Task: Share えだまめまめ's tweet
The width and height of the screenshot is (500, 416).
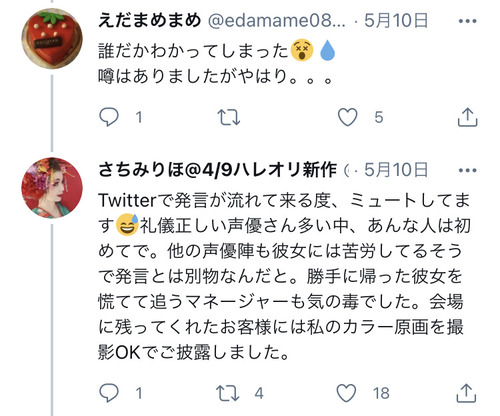Action: pyautogui.click(x=467, y=117)
